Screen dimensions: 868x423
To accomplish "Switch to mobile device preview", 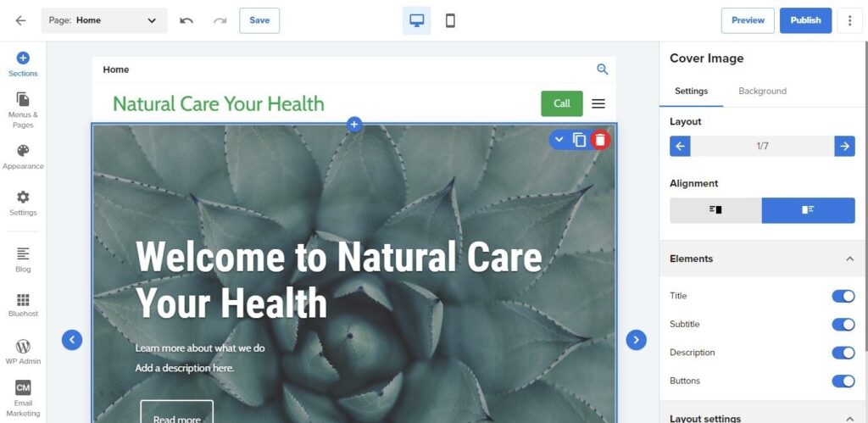I will pyautogui.click(x=450, y=20).
